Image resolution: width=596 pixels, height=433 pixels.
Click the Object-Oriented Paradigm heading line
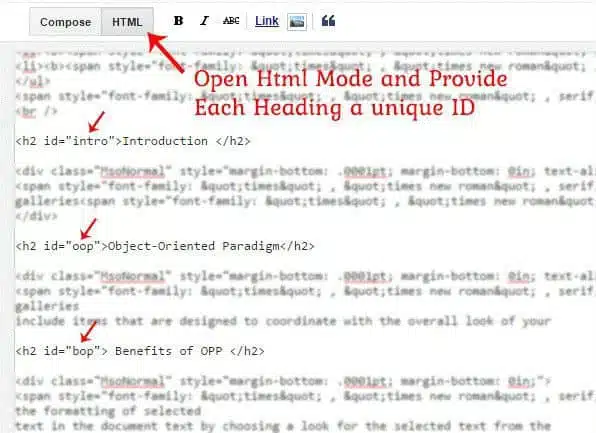[x=165, y=246]
